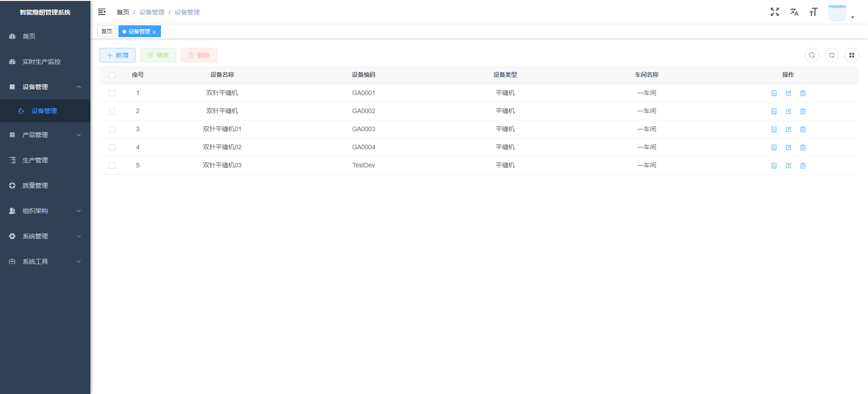Viewport: 868px width, 394px height.
Task: Switch to the 首页 tab
Action: click(107, 32)
